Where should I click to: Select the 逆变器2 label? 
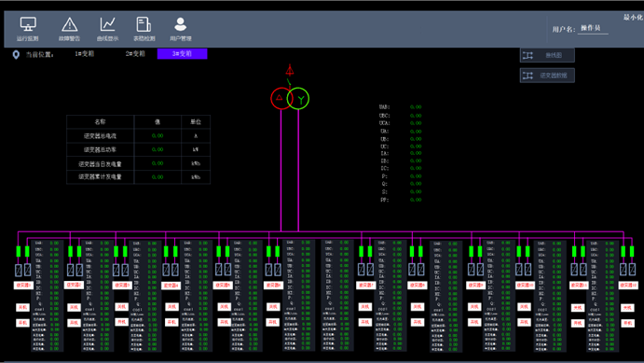coord(74,285)
